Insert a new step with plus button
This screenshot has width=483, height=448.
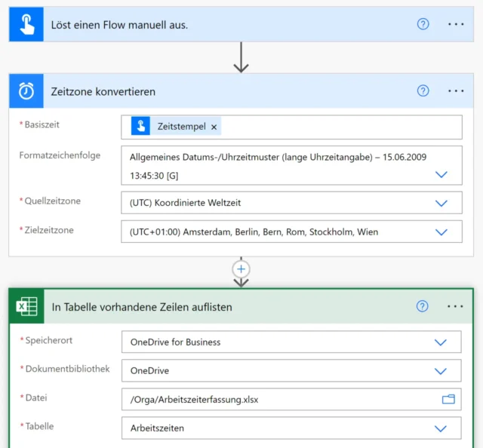click(241, 268)
